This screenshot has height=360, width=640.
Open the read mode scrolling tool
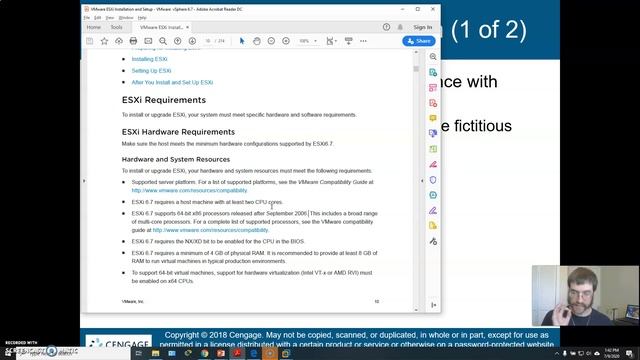point(349,41)
